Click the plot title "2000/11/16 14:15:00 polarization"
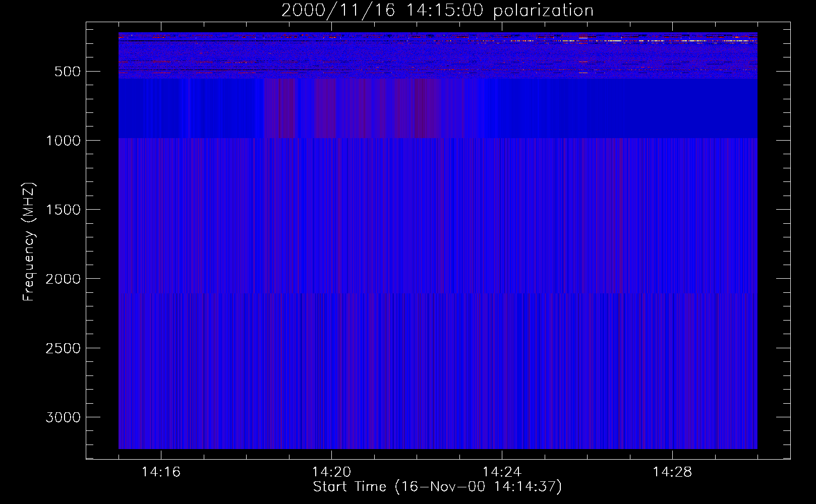The width and height of the screenshot is (816, 504). [x=437, y=11]
